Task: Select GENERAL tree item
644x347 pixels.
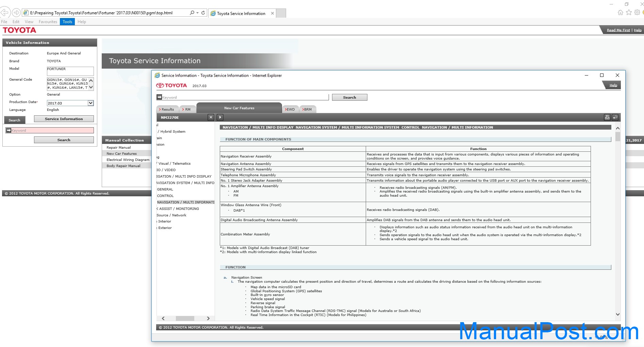Action: click(165, 189)
